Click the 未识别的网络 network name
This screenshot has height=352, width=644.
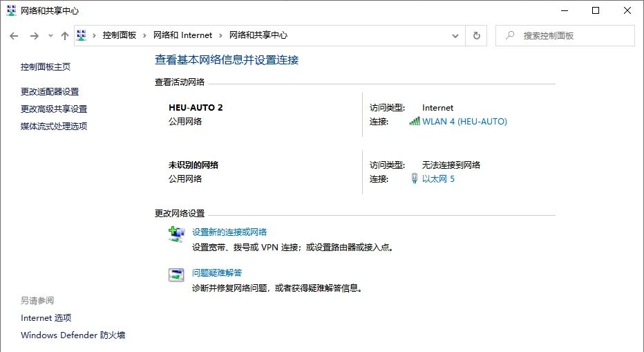coord(193,165)
